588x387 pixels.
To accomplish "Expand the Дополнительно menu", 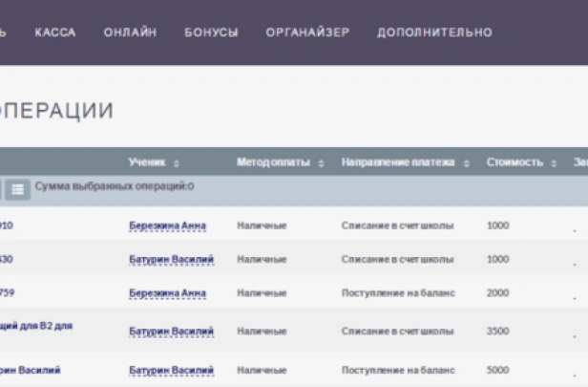I will tap(434, 32).
